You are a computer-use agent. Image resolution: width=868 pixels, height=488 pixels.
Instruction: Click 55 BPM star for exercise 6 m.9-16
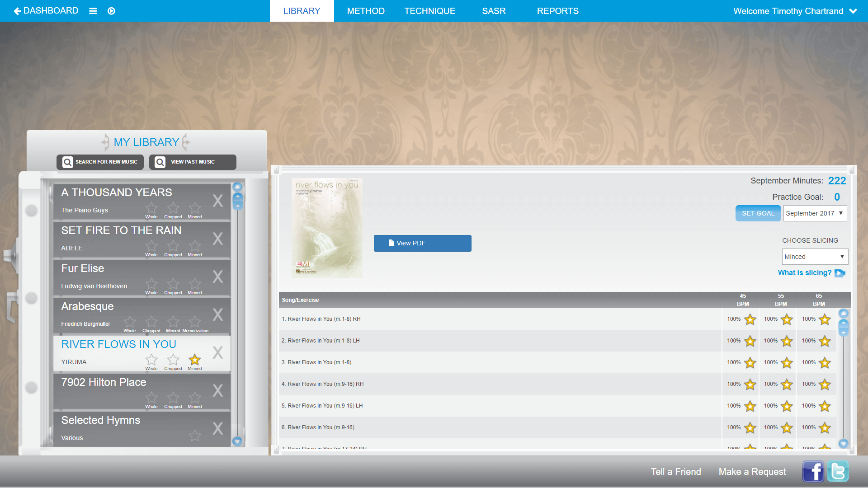pos(787,428)
